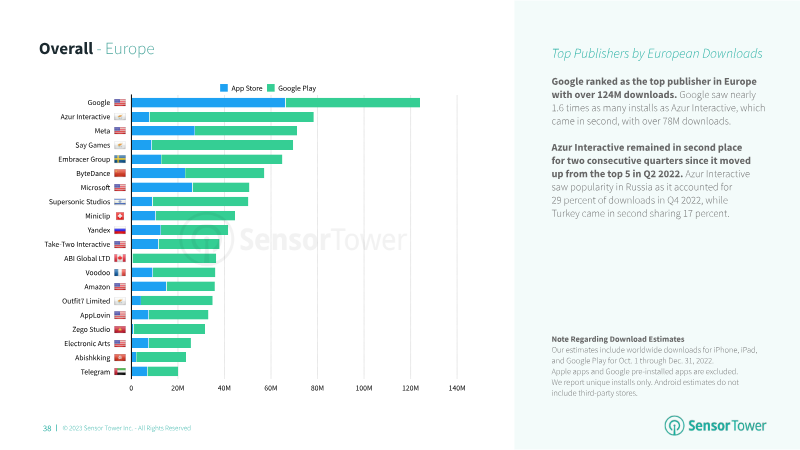Click the Microsoft publisher label
Screen dimensions: 800x450
[95, 187]
